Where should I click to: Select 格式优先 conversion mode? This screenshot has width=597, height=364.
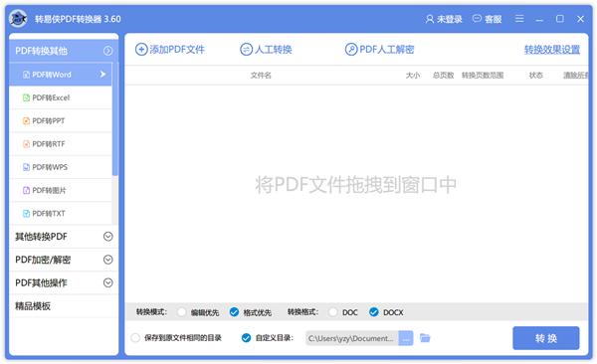[234, 312]
